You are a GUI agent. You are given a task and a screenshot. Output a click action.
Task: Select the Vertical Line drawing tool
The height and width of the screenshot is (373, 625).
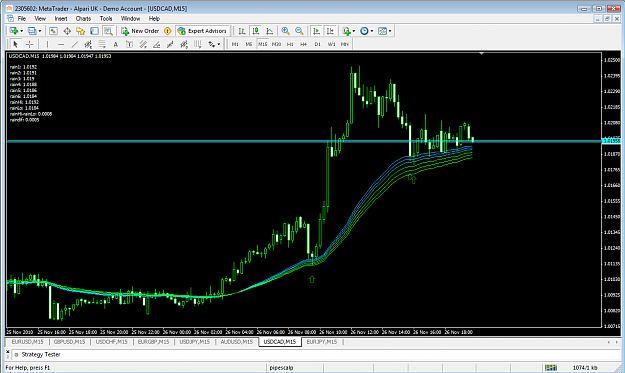(47, 44)
